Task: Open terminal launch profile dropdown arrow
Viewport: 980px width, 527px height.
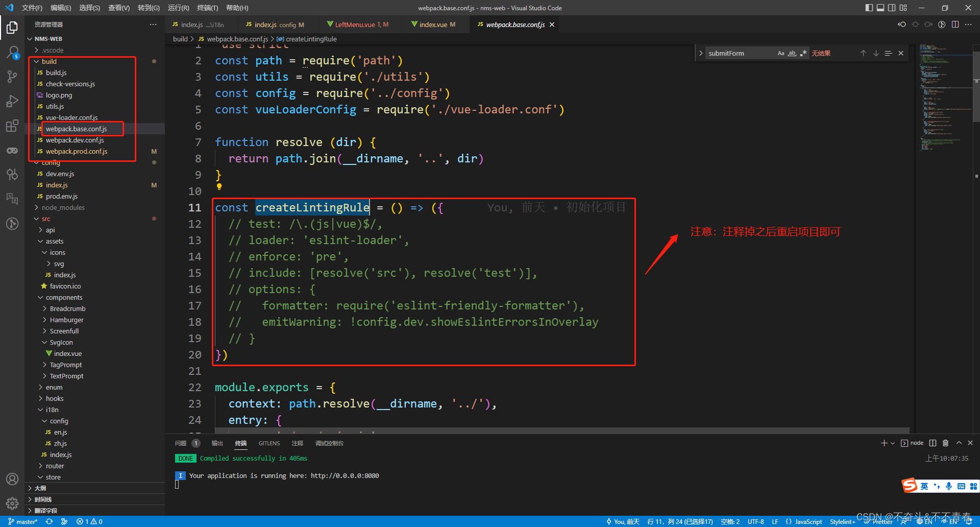Action: coord(893,443)
